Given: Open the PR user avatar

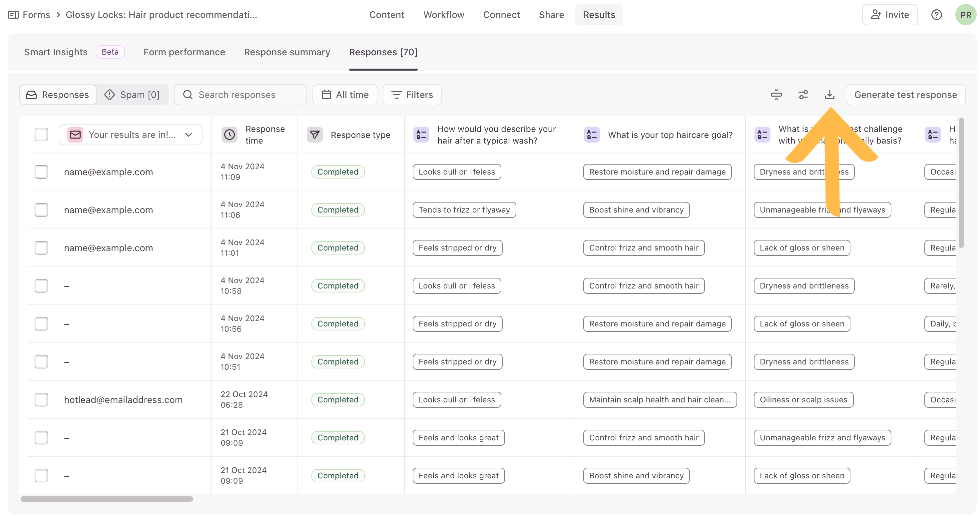Looking at the screenshot, I should 966,15.
